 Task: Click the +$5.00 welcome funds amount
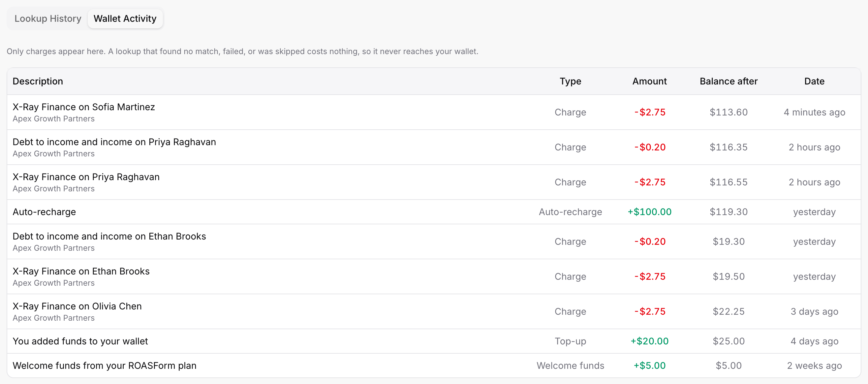click(x=649, y=366)
